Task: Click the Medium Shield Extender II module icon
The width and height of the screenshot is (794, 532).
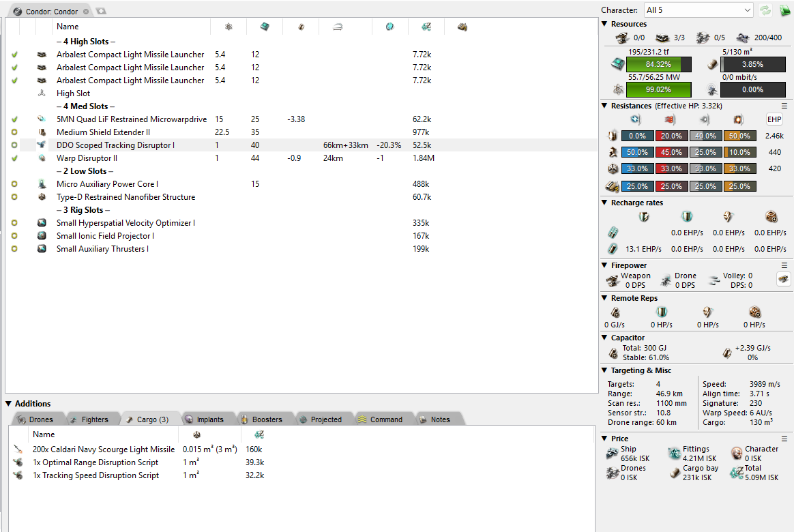Action: tap(42, 132)
